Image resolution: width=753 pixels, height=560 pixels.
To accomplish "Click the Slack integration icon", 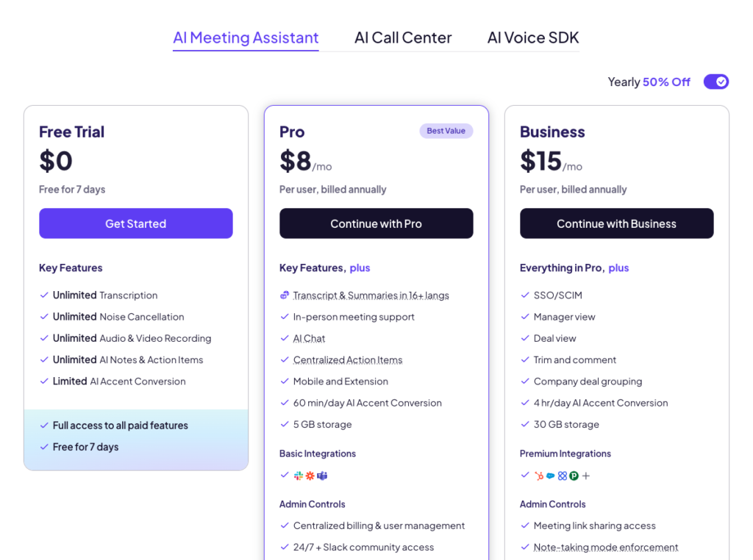I will 299,475.
